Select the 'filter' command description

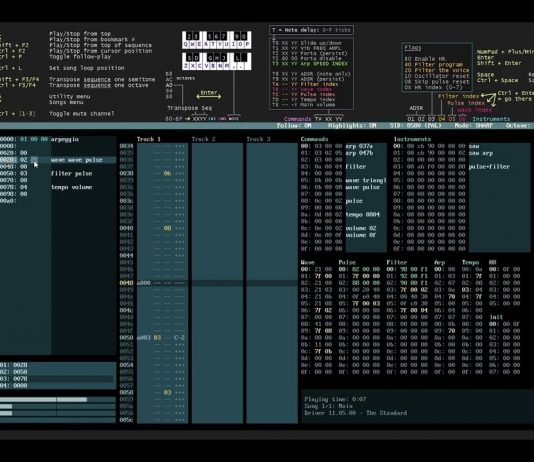pyautogui.click(x=356, y=166)
